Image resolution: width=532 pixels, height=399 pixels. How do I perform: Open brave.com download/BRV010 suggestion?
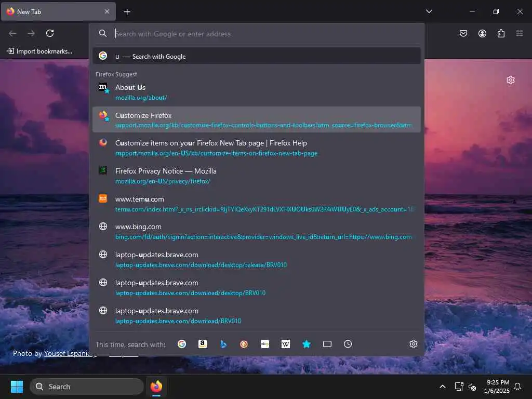click(x=257, y=316)
